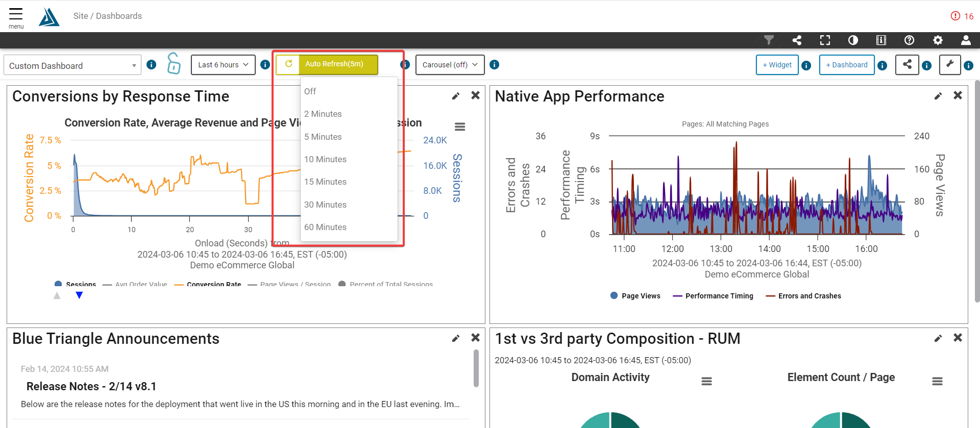
Task: Toggle Conversion Rate legend series
Action: click(x=208, y=284)
